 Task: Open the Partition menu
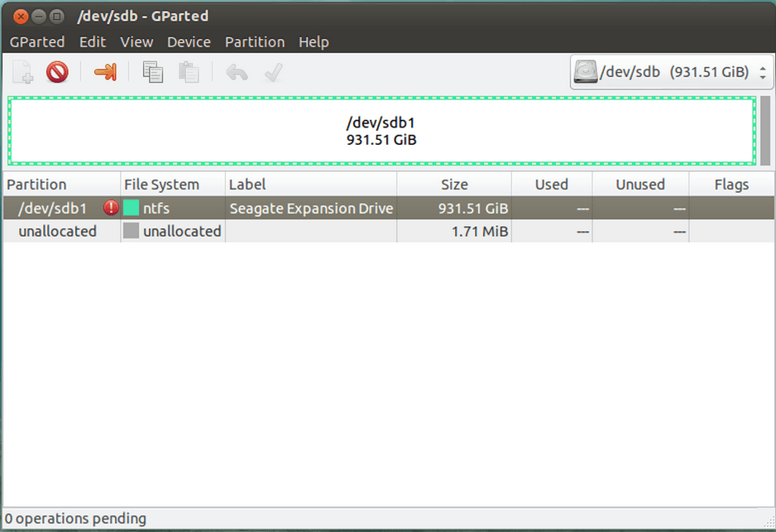click(x=255, y=42)
